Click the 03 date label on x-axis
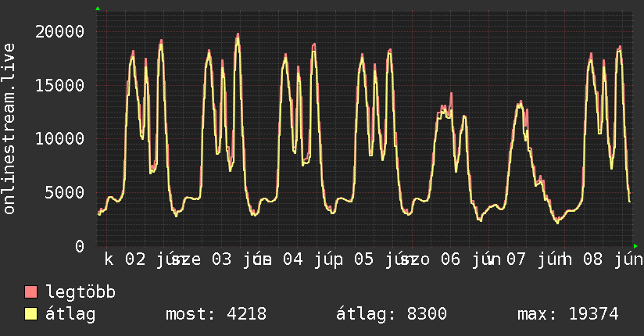The image size is (644, 336). coord(221,259)
